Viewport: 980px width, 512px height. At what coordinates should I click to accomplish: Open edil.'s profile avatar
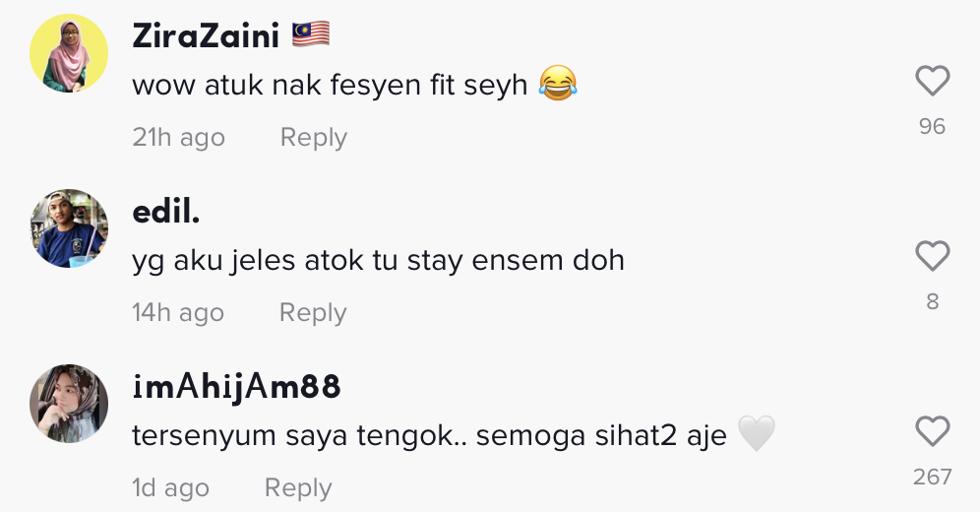click(x=69, y=228)
